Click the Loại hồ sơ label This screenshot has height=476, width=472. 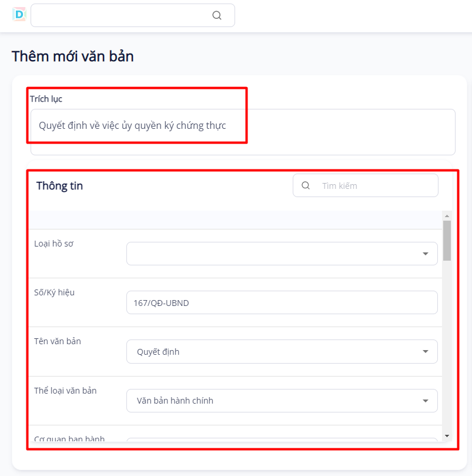[x=53, y=244]
